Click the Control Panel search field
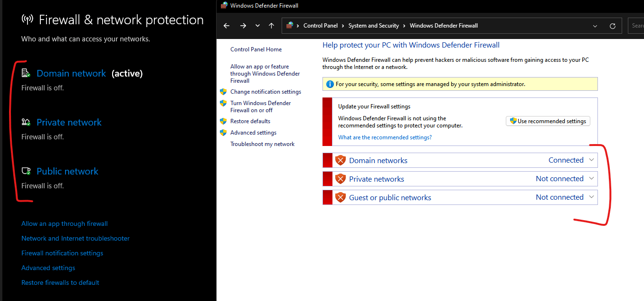 [636, 26]
